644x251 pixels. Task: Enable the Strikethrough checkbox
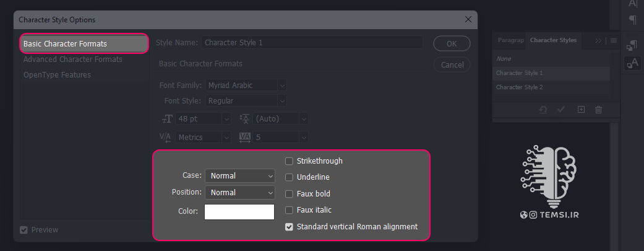[289, 161]
